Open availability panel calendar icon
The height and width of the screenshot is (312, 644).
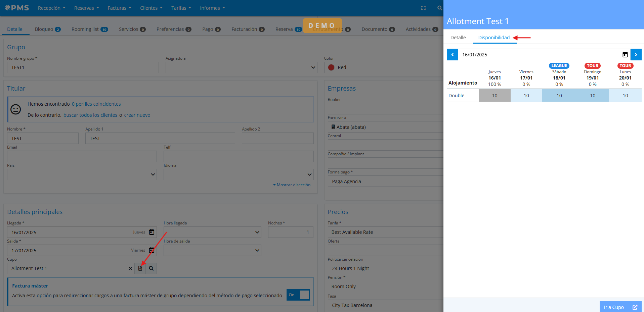point(625,55)
